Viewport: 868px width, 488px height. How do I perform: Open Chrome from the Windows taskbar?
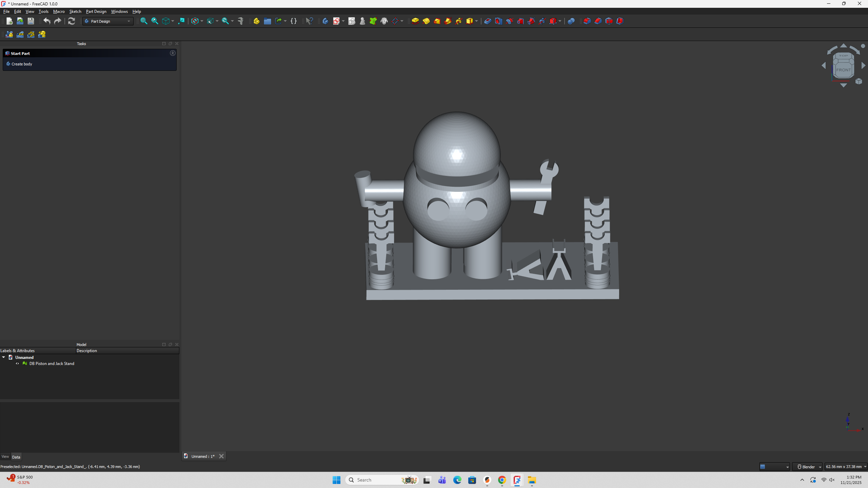tap(502, 480)
